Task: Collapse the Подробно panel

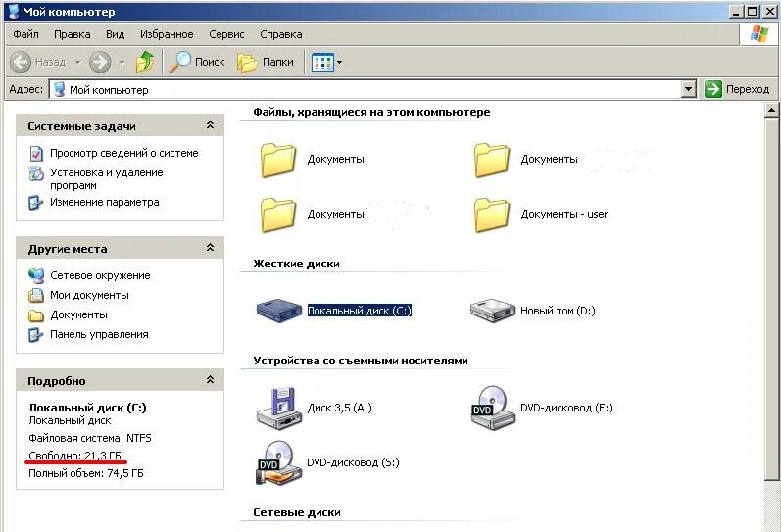Action: 210,380
